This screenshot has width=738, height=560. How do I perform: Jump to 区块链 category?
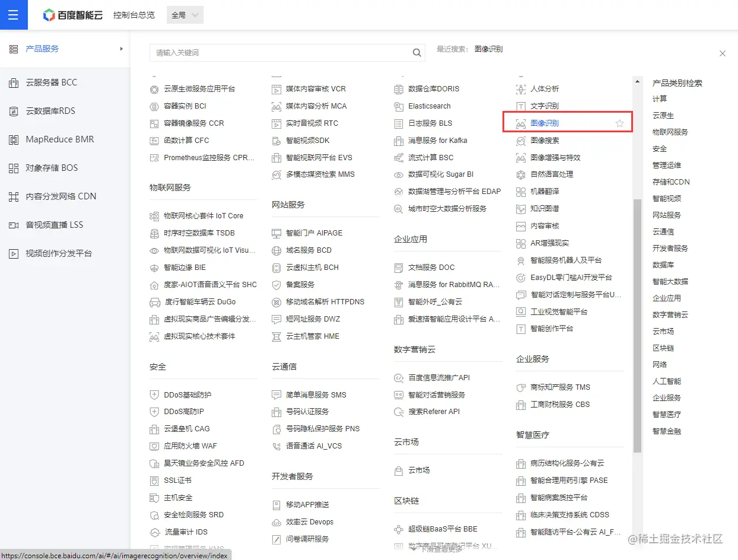click(x=663, y=348)
